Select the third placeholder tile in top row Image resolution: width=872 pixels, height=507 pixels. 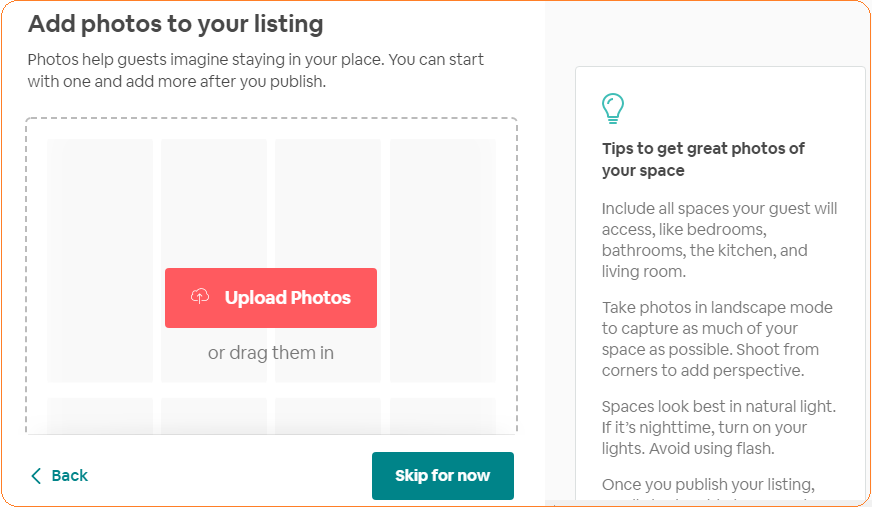point(328,200)
